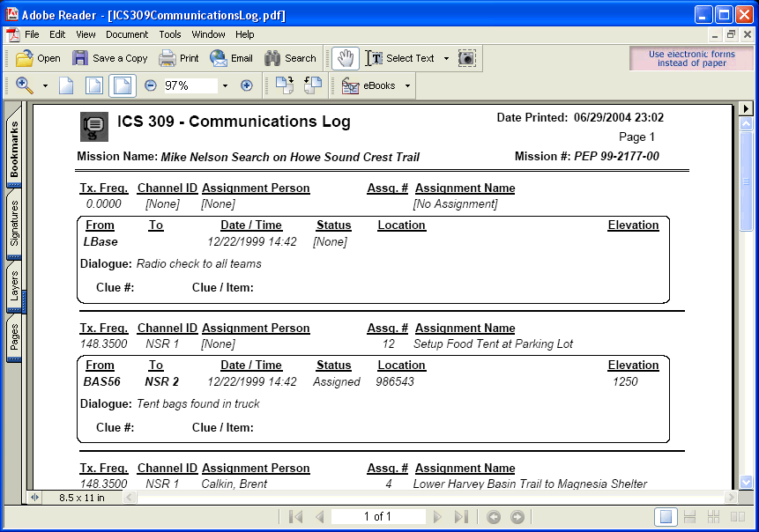
Task: Toggle Single Page layout view
Action: (666, 517)
